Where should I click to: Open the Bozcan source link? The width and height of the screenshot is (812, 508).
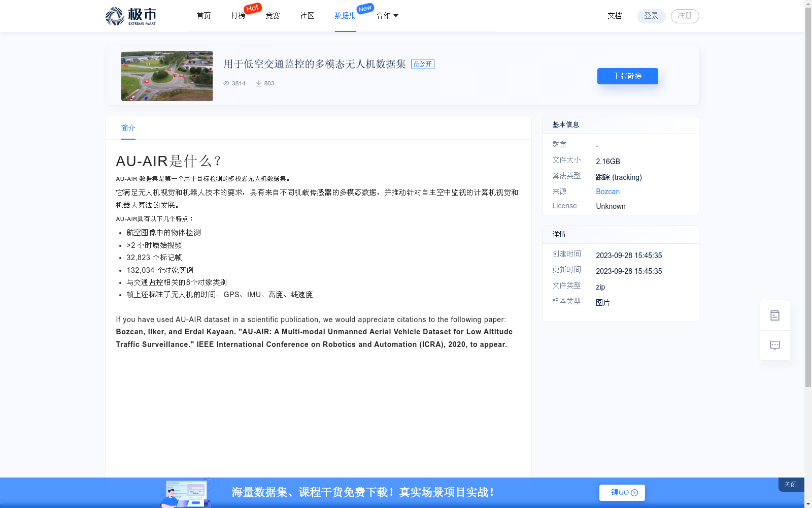coord(608,192)
